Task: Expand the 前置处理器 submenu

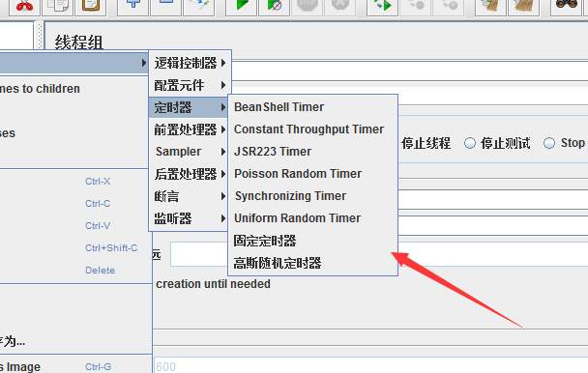Action: (189, 129)
